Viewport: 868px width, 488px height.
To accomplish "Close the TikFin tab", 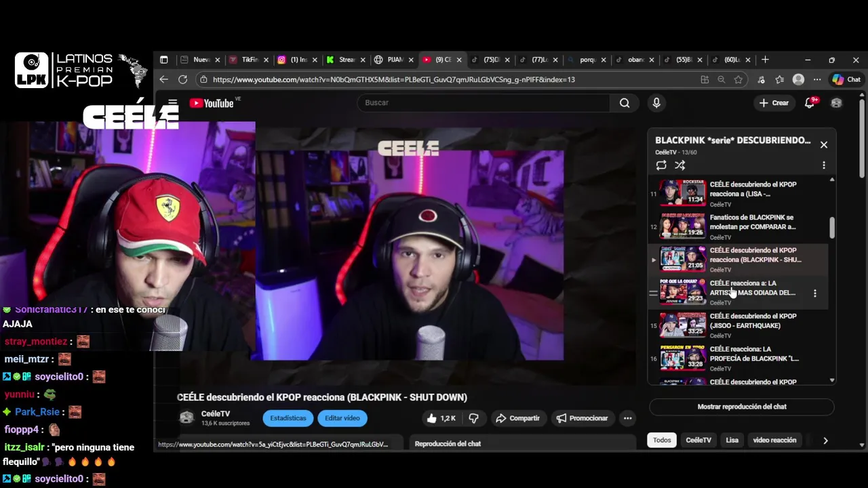I will coord(266,60).
